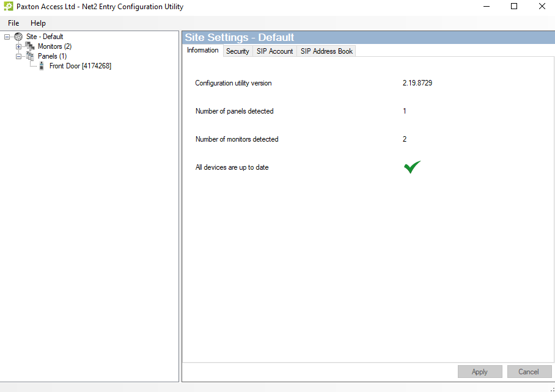Viewport: 555px width, 392px height.
Task: Open the File menu
Action: pyautogui.click(x=13, y=23)
